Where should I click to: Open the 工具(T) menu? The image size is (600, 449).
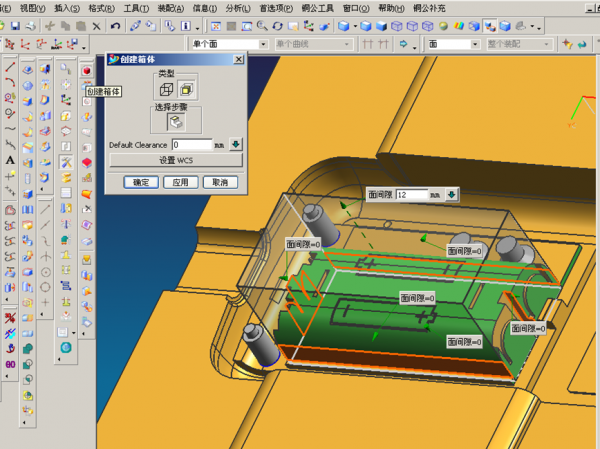136,8
